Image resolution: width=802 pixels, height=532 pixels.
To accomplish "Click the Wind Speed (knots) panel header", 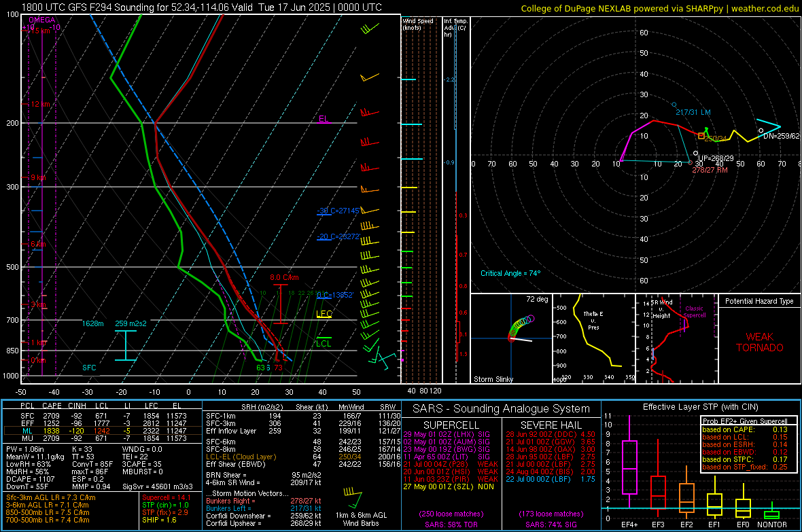I will [x=418, y=24].
